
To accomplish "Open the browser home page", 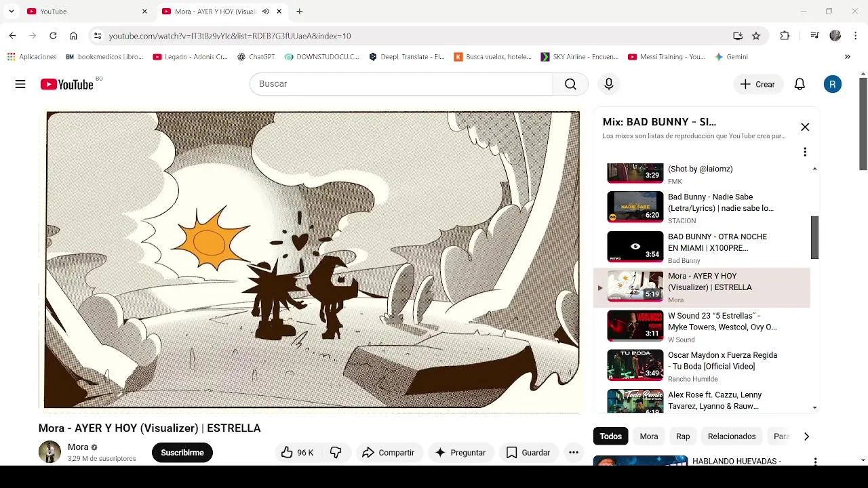I will (x=73, y=36).
